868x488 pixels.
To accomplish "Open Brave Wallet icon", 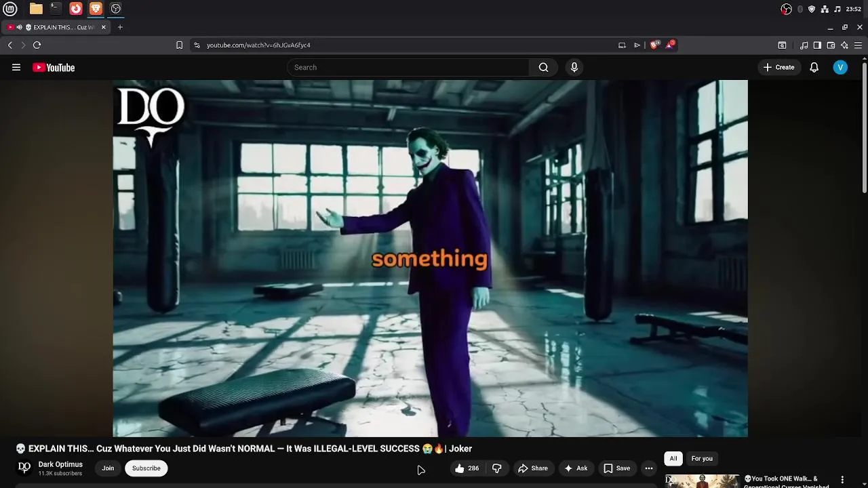I will click(x=831, y=45).
